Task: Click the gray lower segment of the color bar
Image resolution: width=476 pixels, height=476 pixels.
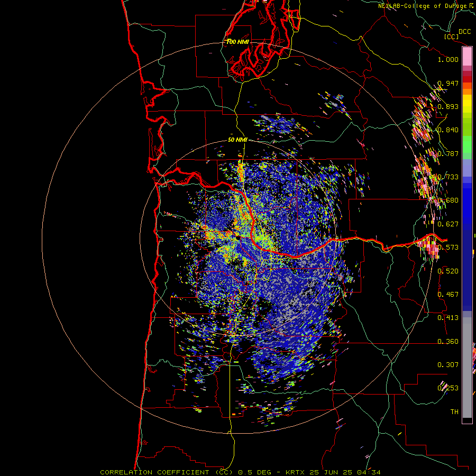Action: [467, 368]
